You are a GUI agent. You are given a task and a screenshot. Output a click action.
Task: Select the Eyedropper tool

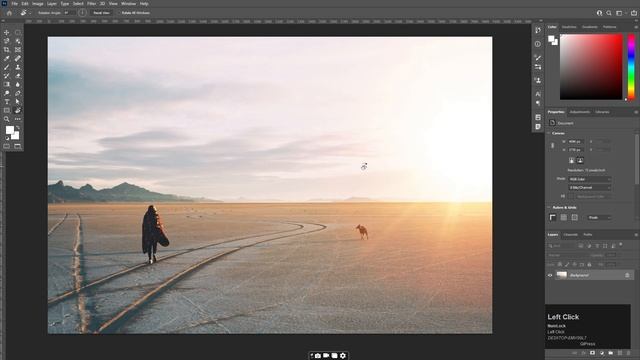(x=7, y=58)
